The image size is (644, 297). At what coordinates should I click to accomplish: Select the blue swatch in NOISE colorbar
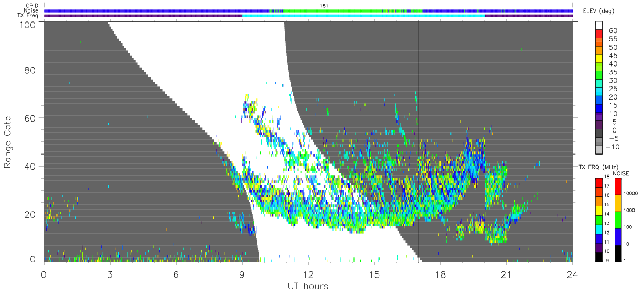(x=618, y=236)
